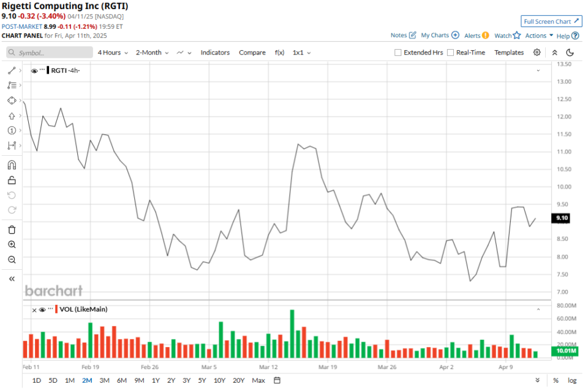The height and width of the screenshot is (390, 588).
Task: Select the 6M time range tab
Action: tap(122, 380)
